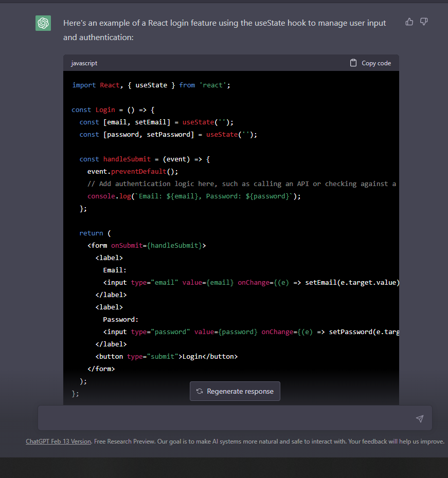Click the thumbs up icon to rate response
Viewport: 448px width, 478px height.
point(409,22)
